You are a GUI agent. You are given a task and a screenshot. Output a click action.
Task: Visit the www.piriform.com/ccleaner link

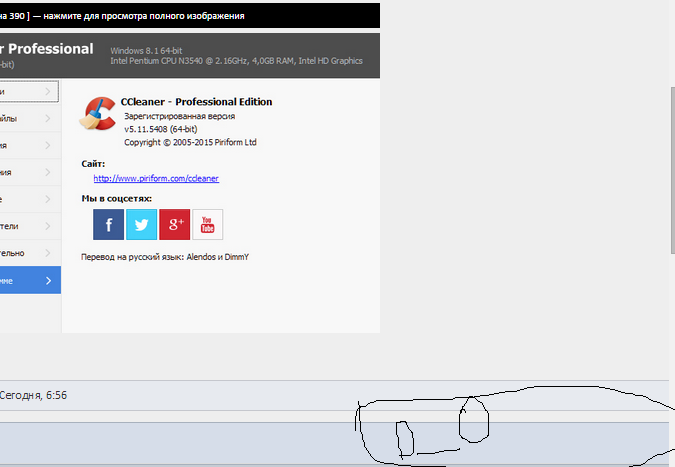156,178
